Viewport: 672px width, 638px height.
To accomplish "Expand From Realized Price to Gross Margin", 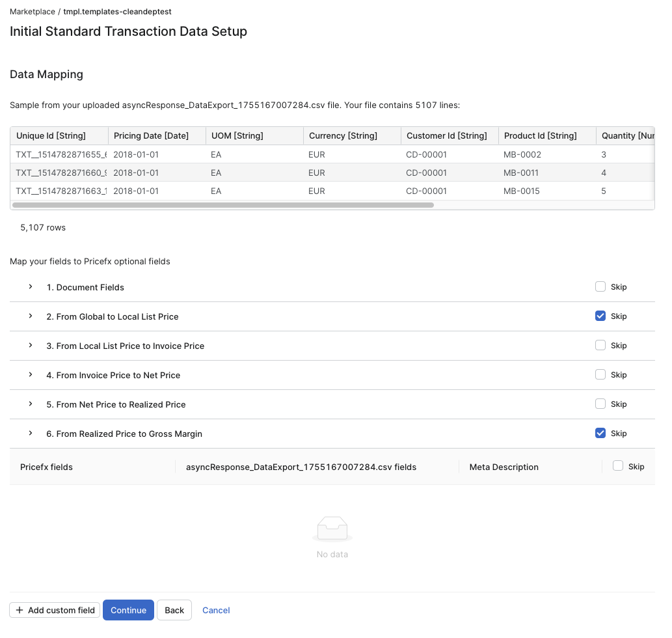I will coord(31,434).
